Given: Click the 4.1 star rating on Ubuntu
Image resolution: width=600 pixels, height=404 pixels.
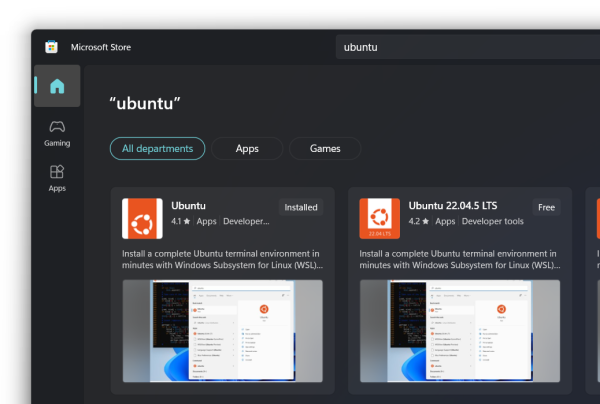Looking at the screenshot, I should [181, 222].
